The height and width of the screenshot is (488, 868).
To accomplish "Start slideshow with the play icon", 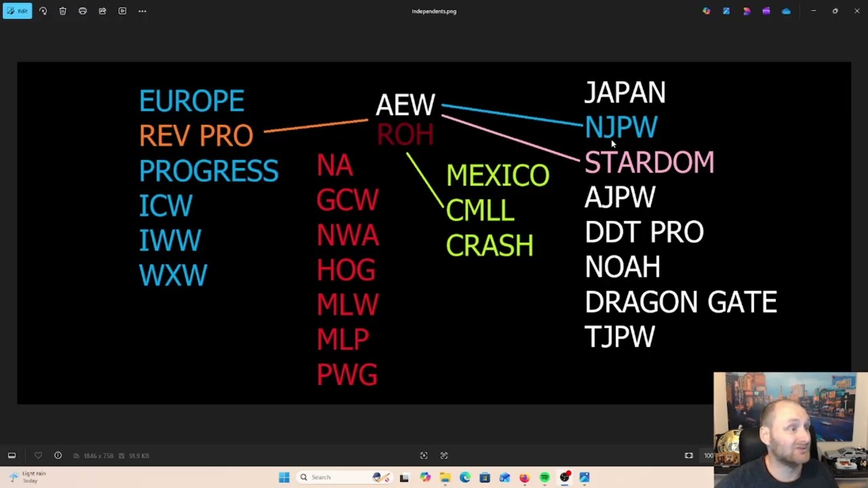I will (122, 11).
